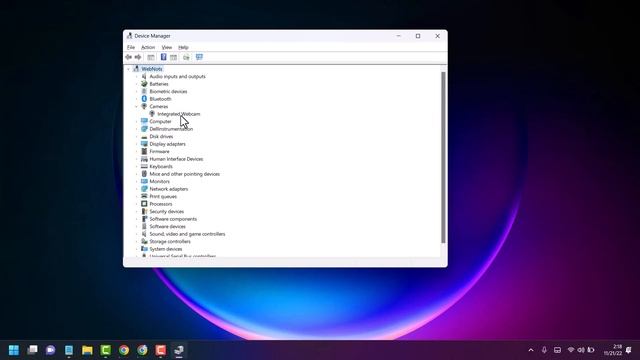Expand the System devices arrow
The image size is (640, 360).
(x=137, y=249)
